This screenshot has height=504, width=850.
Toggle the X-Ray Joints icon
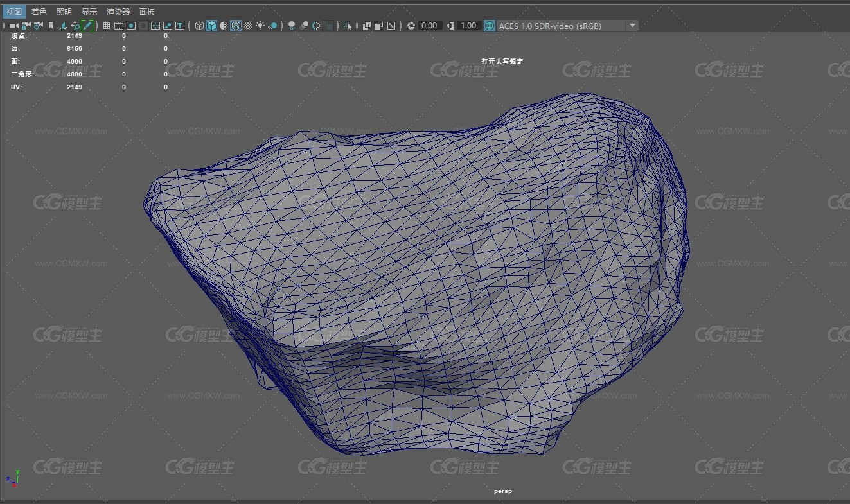[x=391, y=26]
